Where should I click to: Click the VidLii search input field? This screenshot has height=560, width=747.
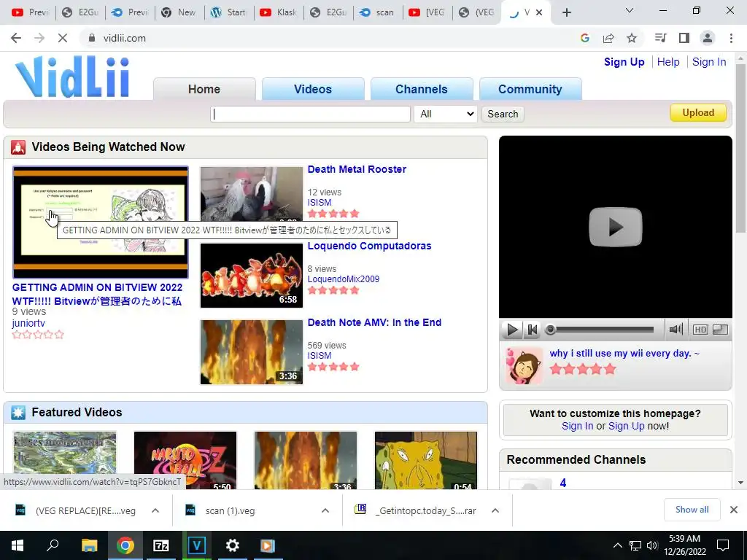point(310,114)
